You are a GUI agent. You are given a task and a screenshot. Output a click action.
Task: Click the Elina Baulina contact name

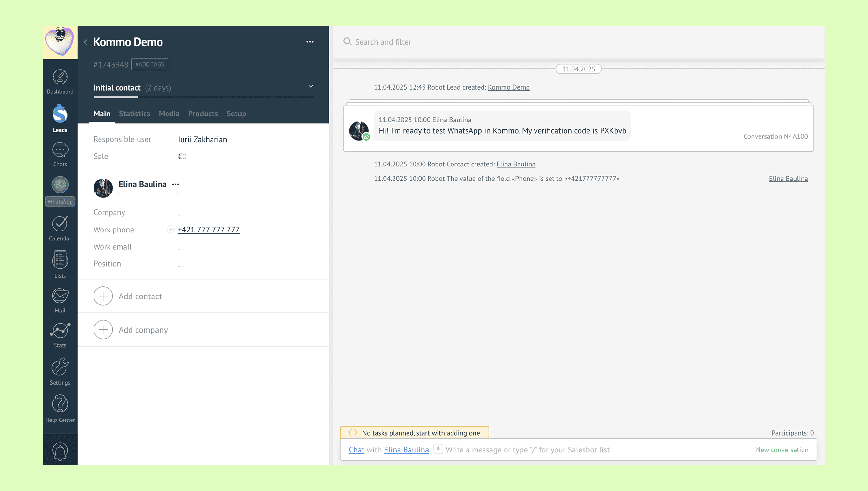click(x=142, y=184)
